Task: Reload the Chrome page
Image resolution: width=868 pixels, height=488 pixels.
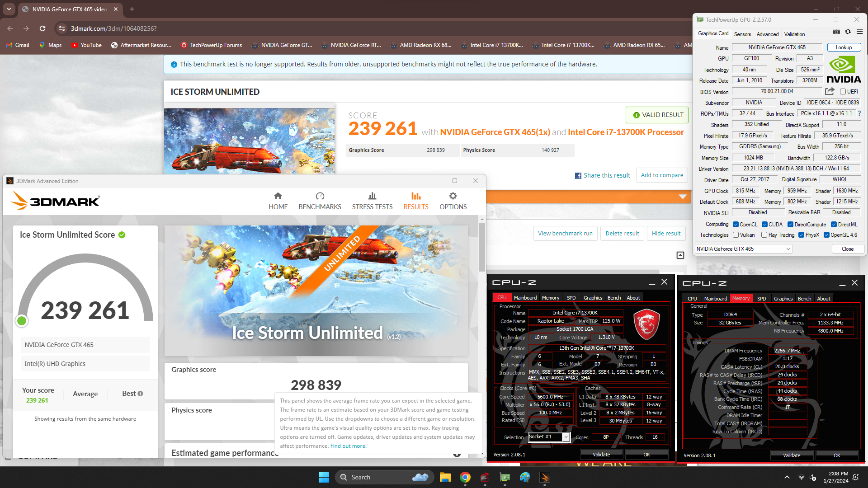Action: click(x=42, y=28)
